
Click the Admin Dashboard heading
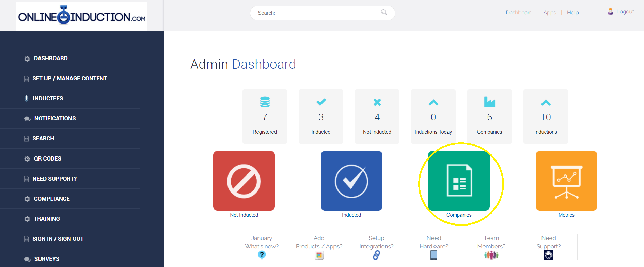point(243,64)
